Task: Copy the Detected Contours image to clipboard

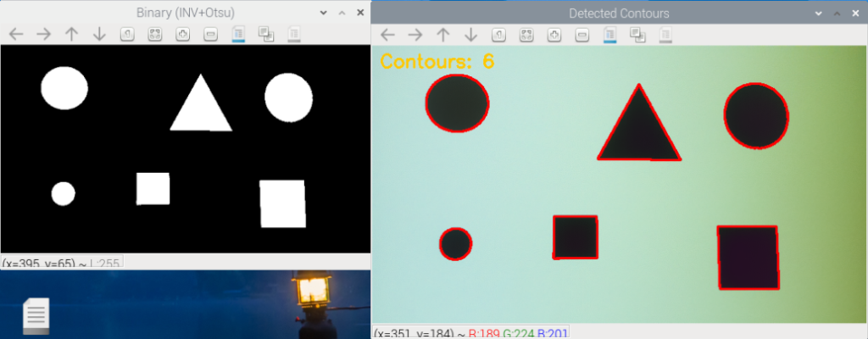Action: coord(637,35)
